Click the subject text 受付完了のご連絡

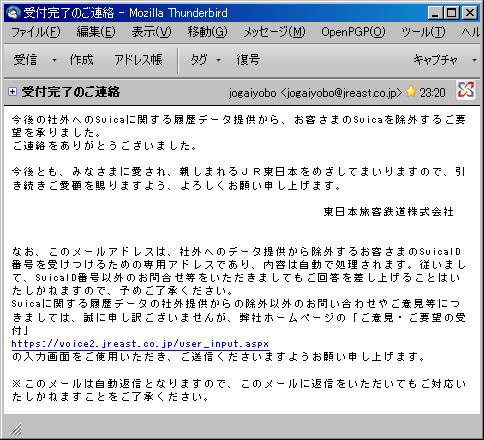pyautogui.click(x=71, y=92)
